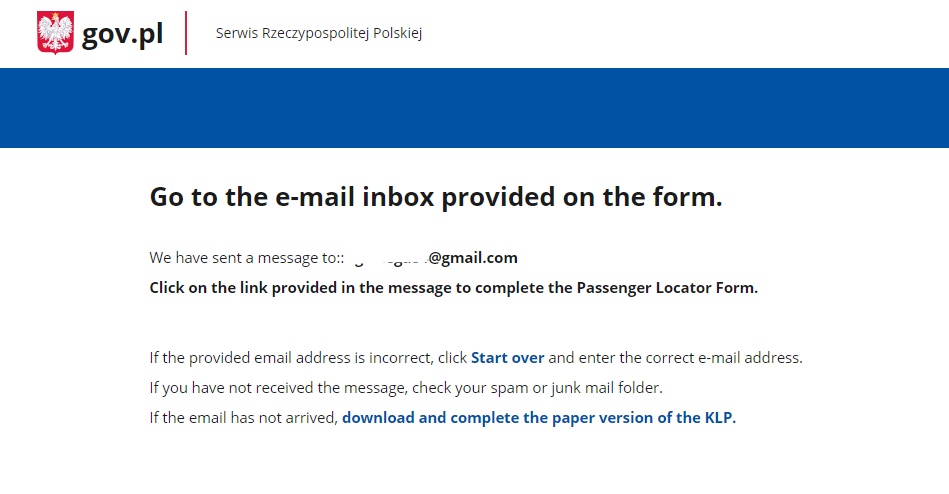Click the 'Passenger Locator Form' phrase
Screen dimensions: 949x494
click(666, 288)
